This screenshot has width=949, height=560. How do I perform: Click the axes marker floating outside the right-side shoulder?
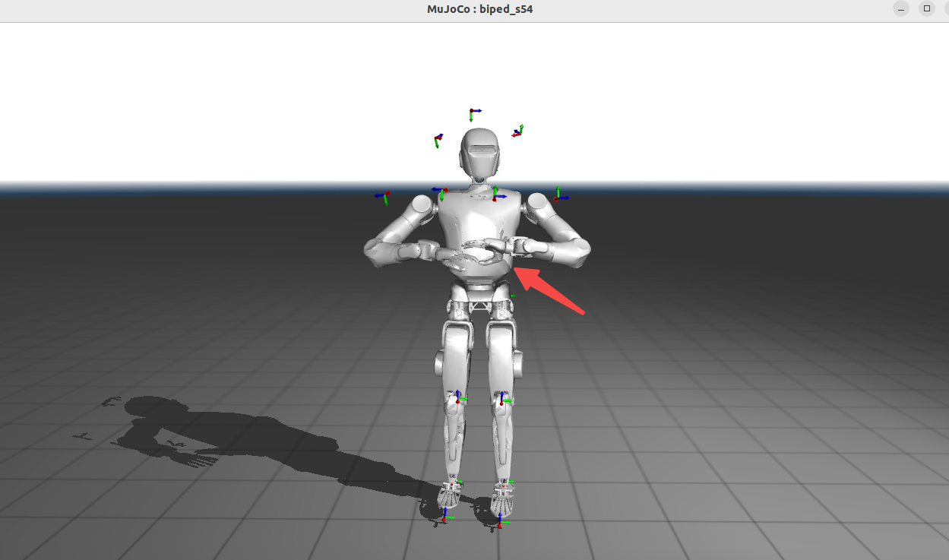coord(558,196)
